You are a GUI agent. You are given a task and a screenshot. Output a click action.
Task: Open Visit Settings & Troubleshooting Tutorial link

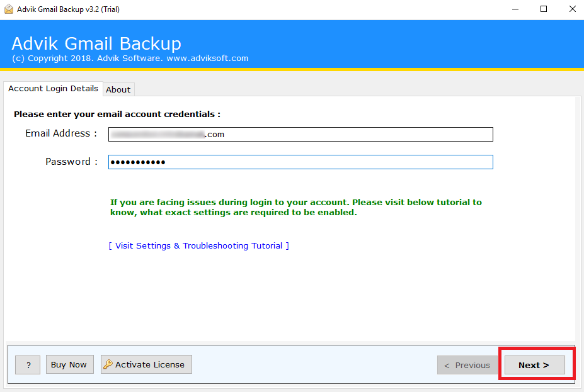199,246
